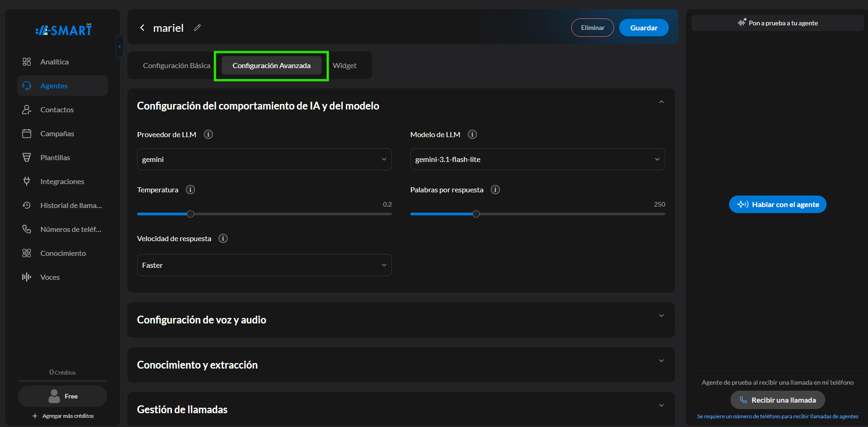The height and width of the screenshot is (427, 868).
Task: Open the Modelo de LLM dropdown
Action: tap(537, 159)
